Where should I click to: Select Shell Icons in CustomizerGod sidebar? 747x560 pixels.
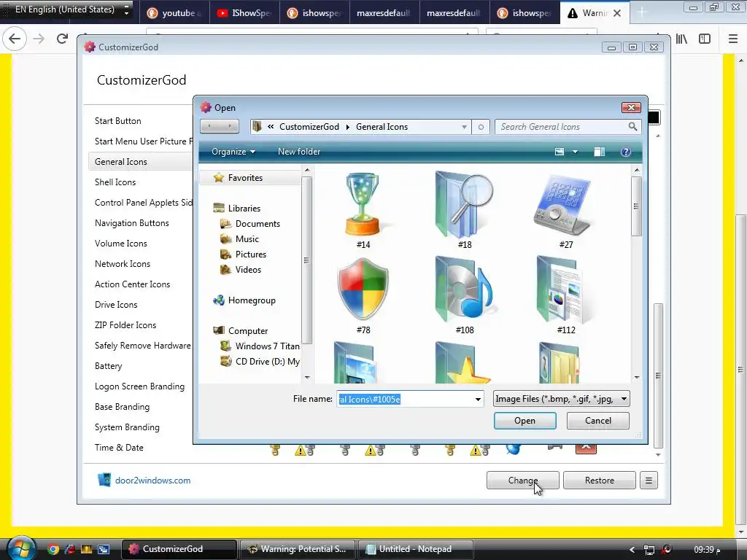pos(115,182)
